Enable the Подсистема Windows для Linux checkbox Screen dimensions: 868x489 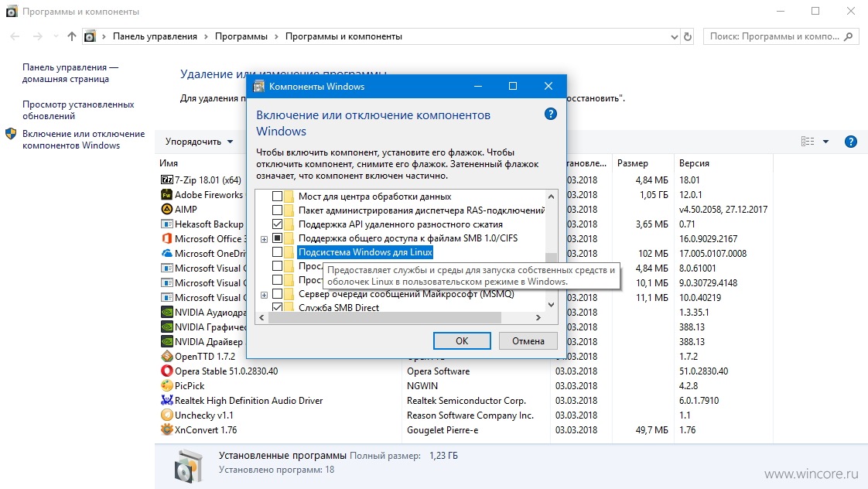pos(277,252)
